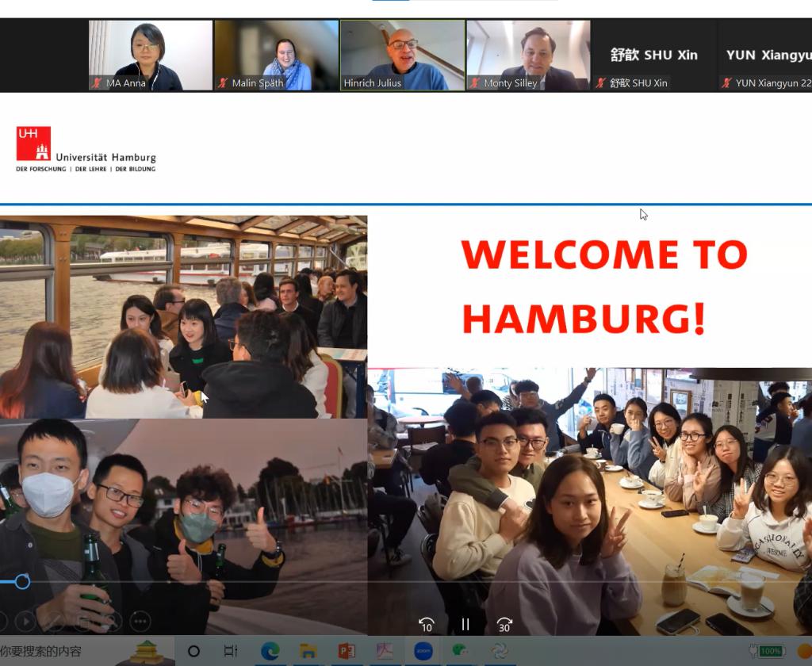Screen dimensions: 812x666
Task: Select SHU Xin's participant tile
Action: point(654,55)
